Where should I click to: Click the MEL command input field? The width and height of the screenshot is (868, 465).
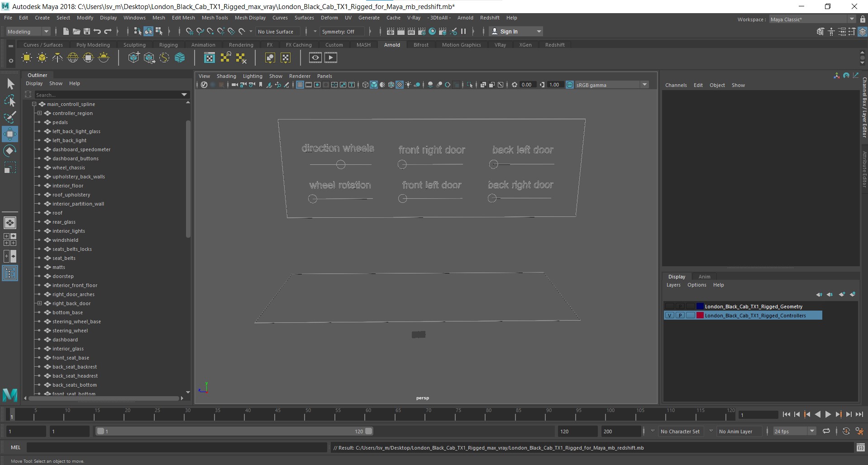click(176, 448)
